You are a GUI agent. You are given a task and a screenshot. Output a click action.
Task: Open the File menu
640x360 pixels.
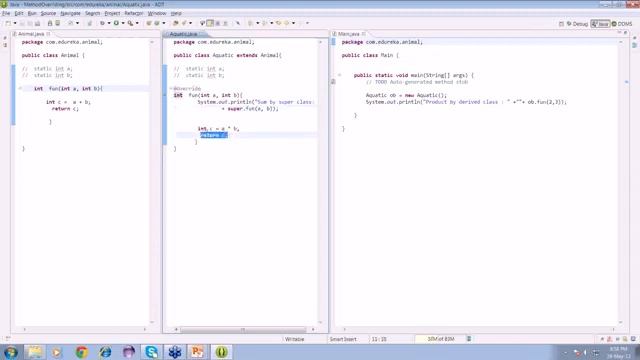pyautogui.click(x=6, y=13)
